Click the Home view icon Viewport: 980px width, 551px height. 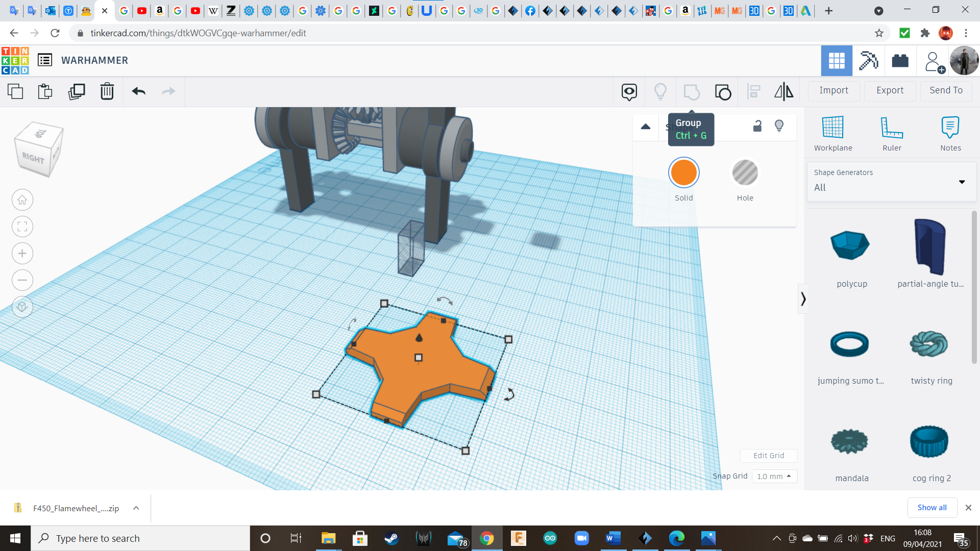[22, 200]
